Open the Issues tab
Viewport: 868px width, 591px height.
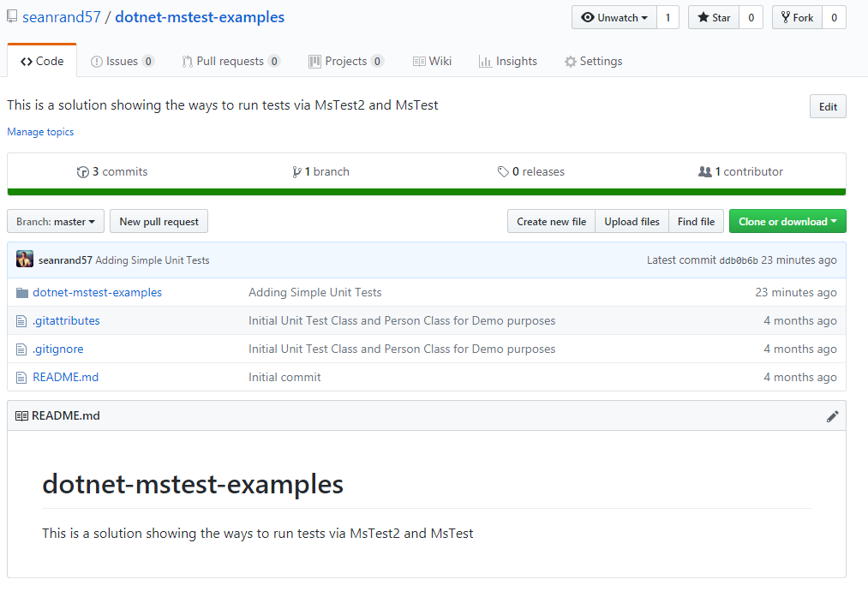coord(123,61)
